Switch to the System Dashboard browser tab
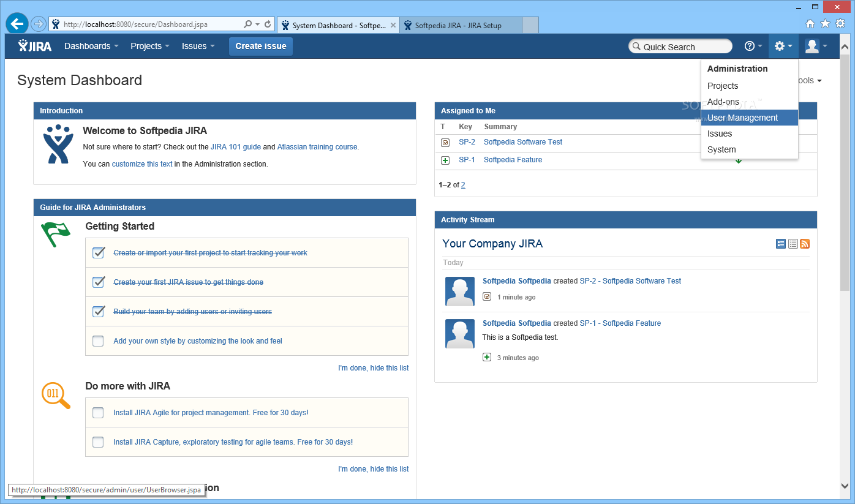The height and width of the screenshot is (504, 855). click(338, 26)
